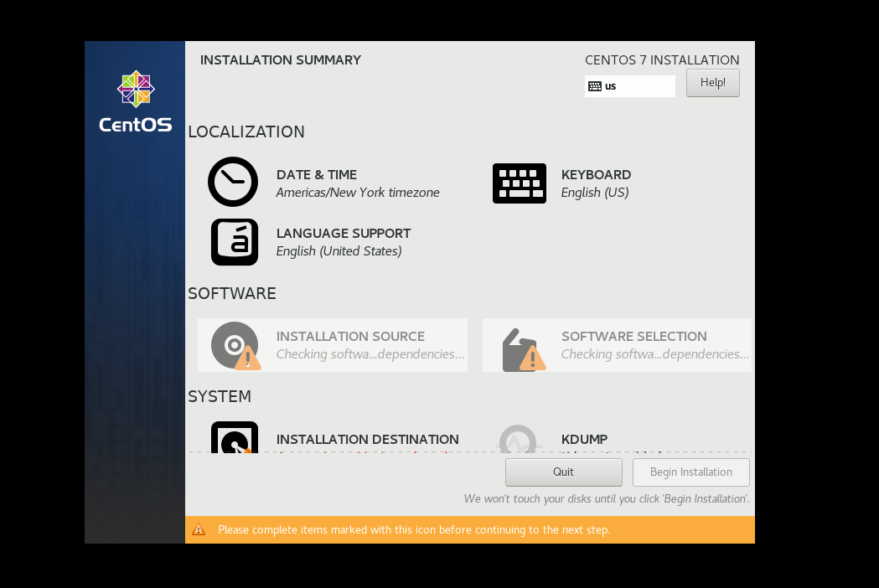The image size is (879, 588).
Task: Open KEYBOARD settings label
Action: click(x=596, y=175)
